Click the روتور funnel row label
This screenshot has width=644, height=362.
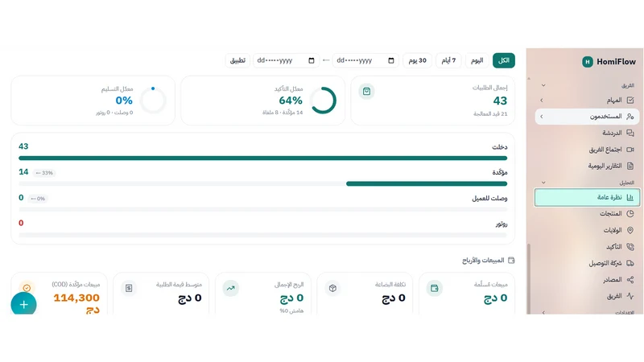pyautogui.click(x=501, y=224)
